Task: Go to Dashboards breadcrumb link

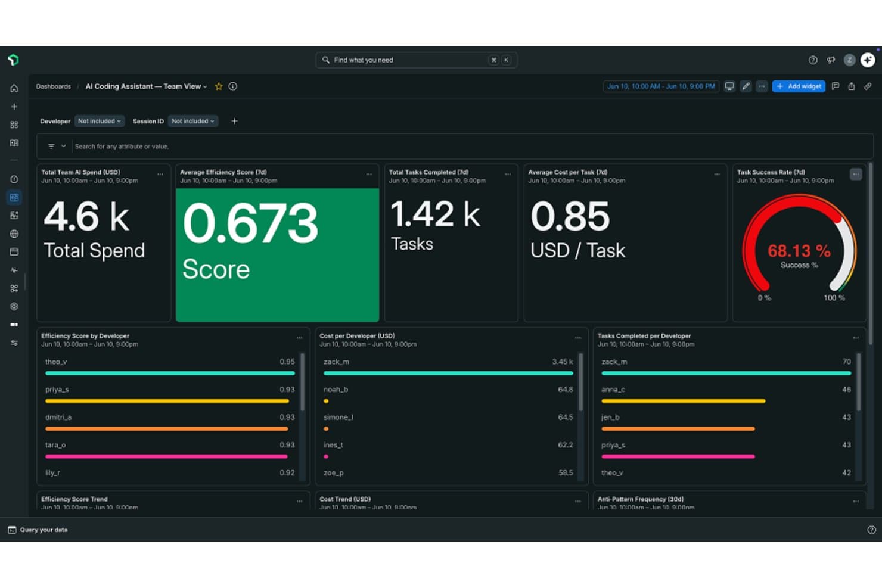Action: pos(53,86)
